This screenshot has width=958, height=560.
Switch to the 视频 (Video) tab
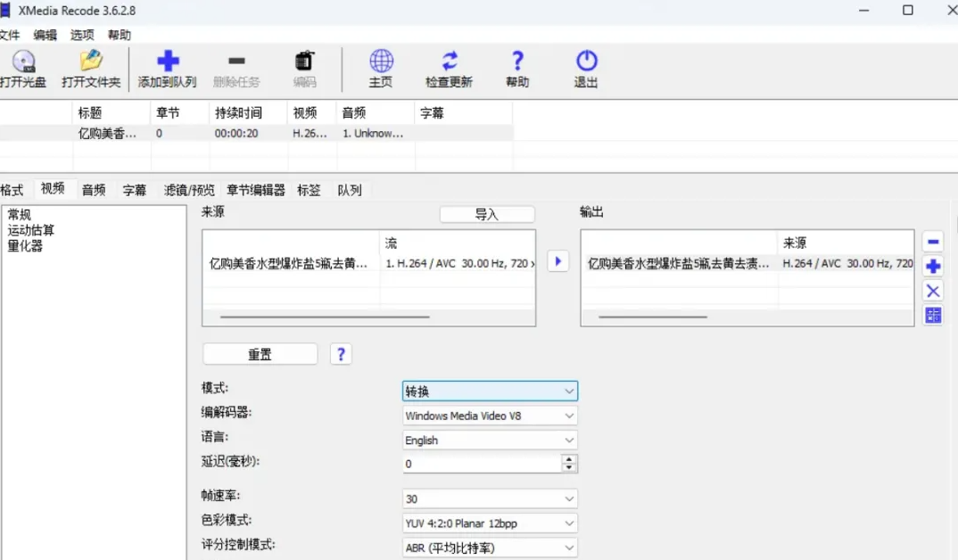tap(54, 189)
